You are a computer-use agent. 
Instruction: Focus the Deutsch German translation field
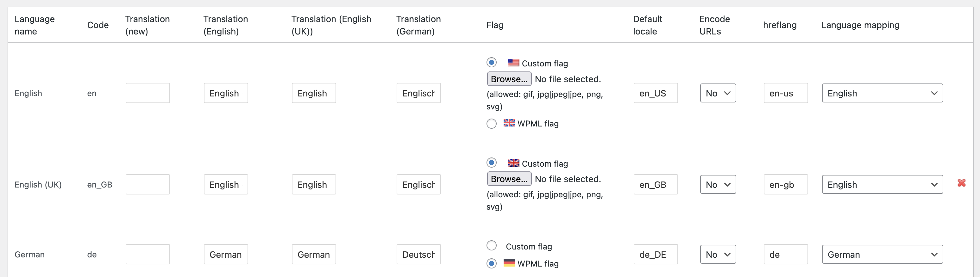tap(418, 255)
